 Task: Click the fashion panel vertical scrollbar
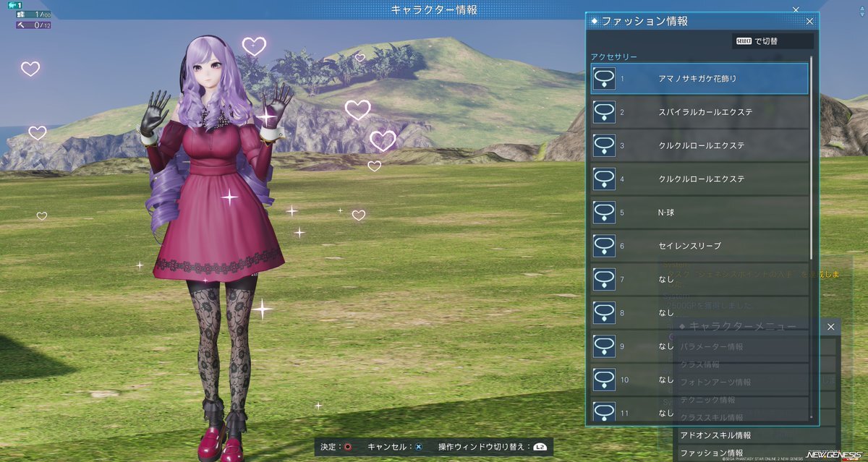(x=811, y=159)
